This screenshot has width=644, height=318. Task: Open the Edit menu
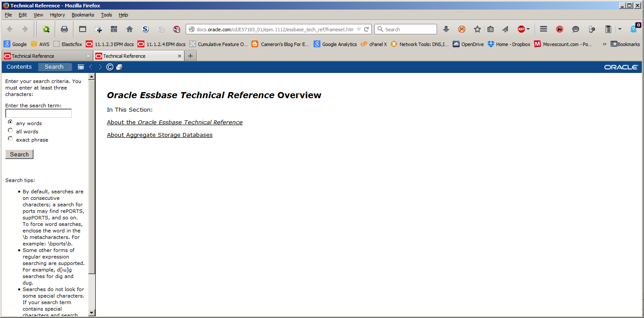pyautogui.click(x=23, y=15)
